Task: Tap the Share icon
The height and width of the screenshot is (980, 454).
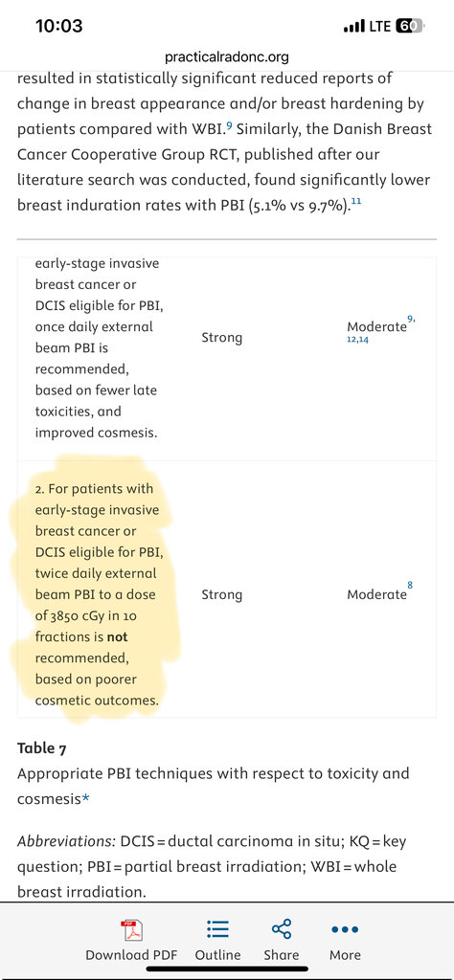Action: [282, 928]
